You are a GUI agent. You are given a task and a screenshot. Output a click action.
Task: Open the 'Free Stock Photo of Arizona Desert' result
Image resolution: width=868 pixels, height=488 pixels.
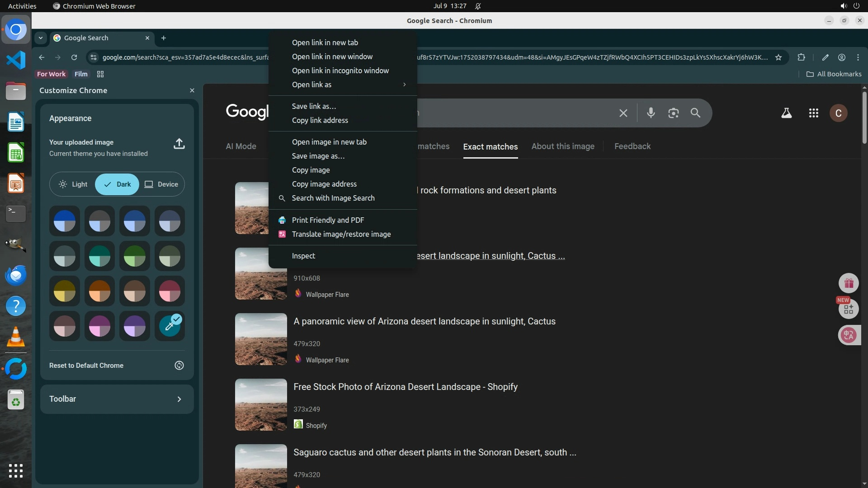[405, 387]
